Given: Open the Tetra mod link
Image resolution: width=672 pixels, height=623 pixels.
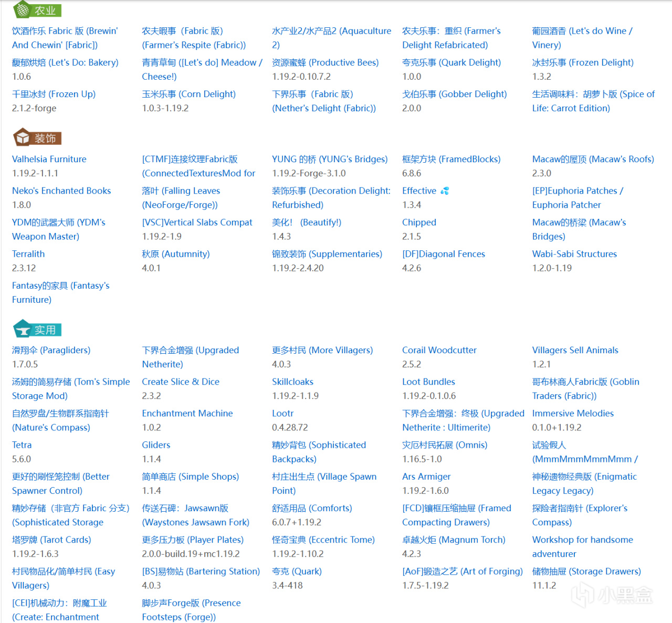Looking at the screenshot, I should click(22, 445).
